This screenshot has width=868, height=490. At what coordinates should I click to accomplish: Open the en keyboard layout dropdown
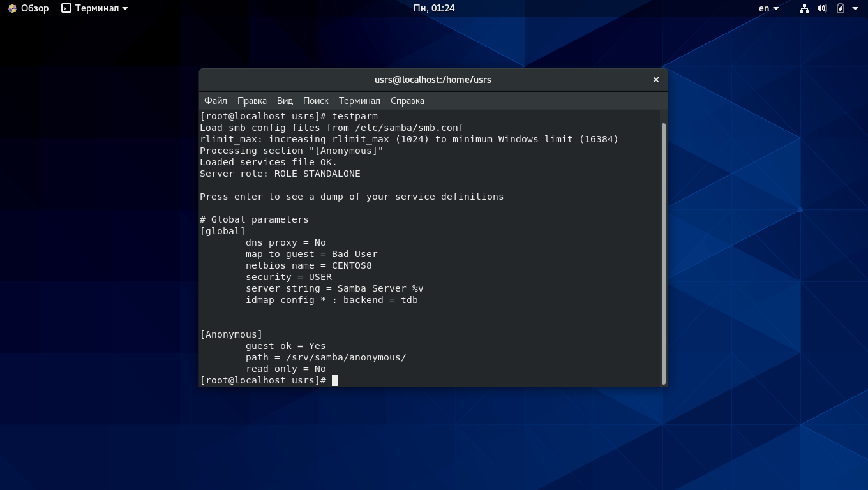[x=768, y=8]
